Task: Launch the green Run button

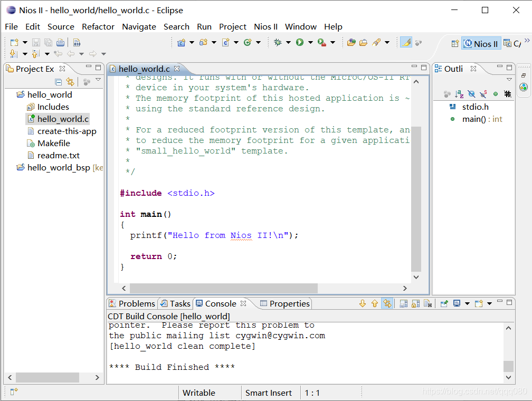Action: click(300, 42)
